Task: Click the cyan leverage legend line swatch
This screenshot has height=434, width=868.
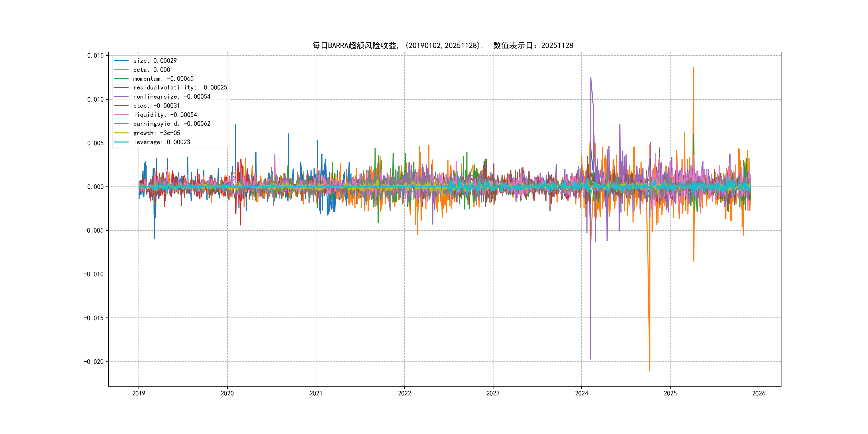Action: click(x=121, y=142)
